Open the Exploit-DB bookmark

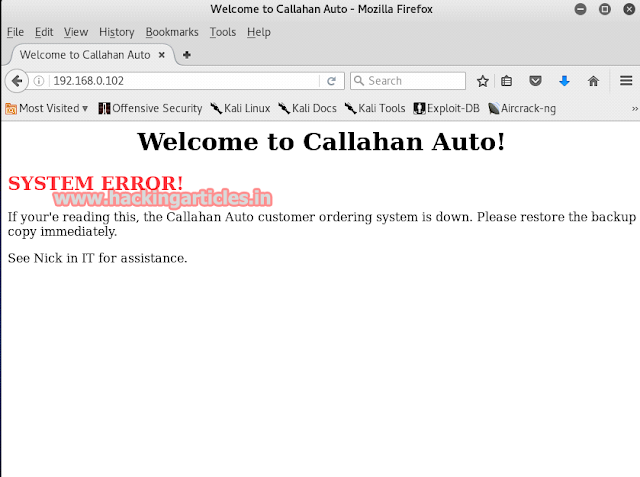pos(446,108)
